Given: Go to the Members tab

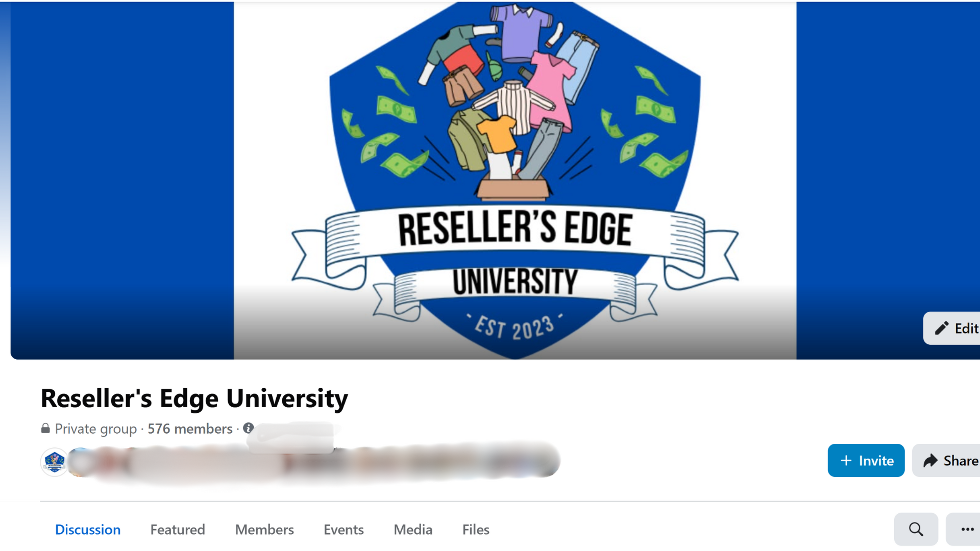Looking at the screenshot, I should 264,530.
